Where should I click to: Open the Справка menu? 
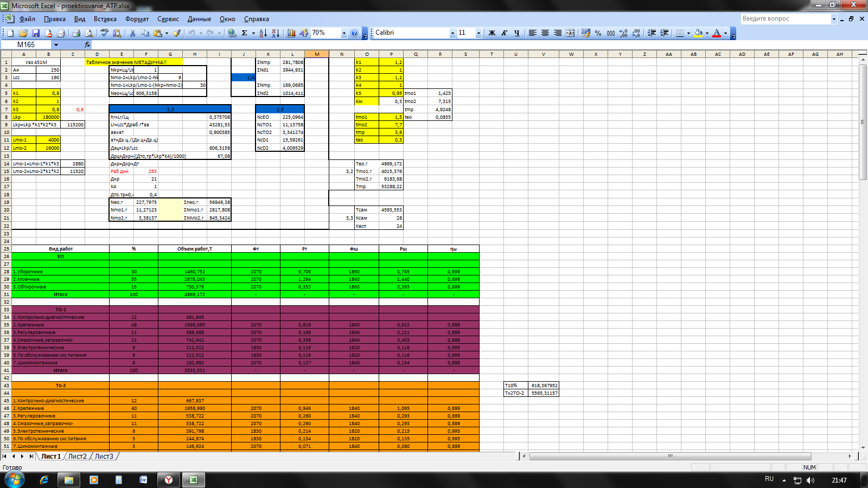(257, 19)
